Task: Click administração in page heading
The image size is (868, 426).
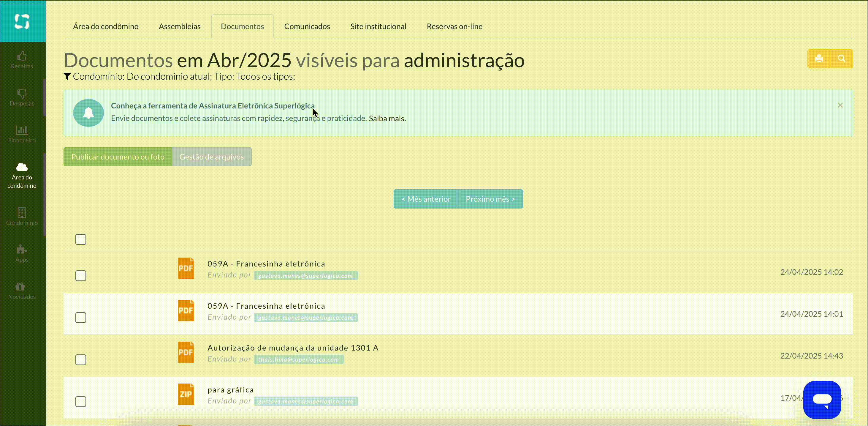Action: point(464,61)
